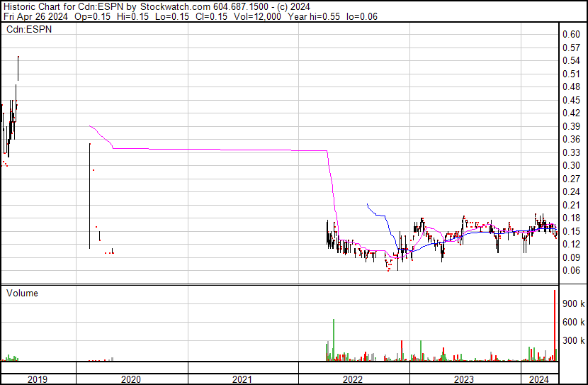The width and height of the screenshot is (588, 385).
Task: Select the 'Hi=0.15' high value
Action: click(132, 16)
